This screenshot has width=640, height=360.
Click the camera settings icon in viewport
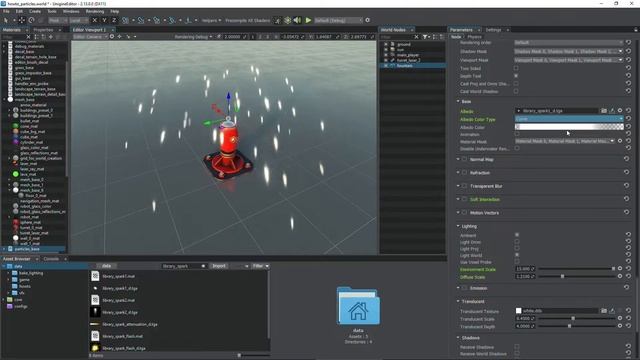click(112, 37)
